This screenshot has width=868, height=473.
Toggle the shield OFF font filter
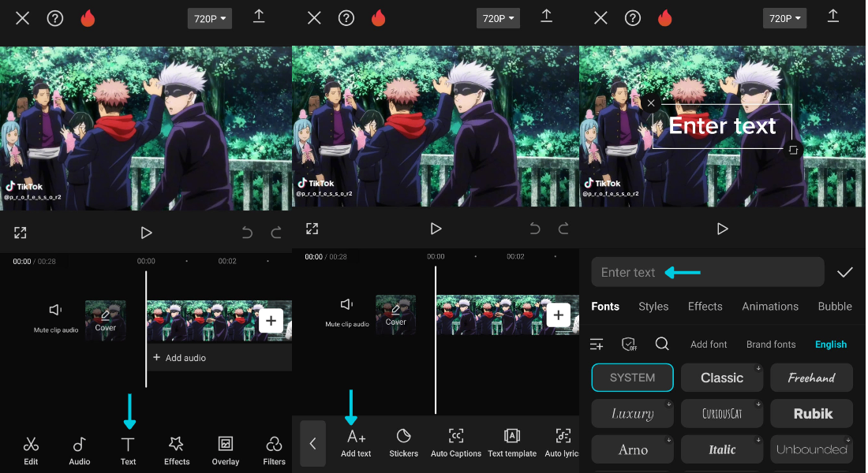[x=629, y=344]
